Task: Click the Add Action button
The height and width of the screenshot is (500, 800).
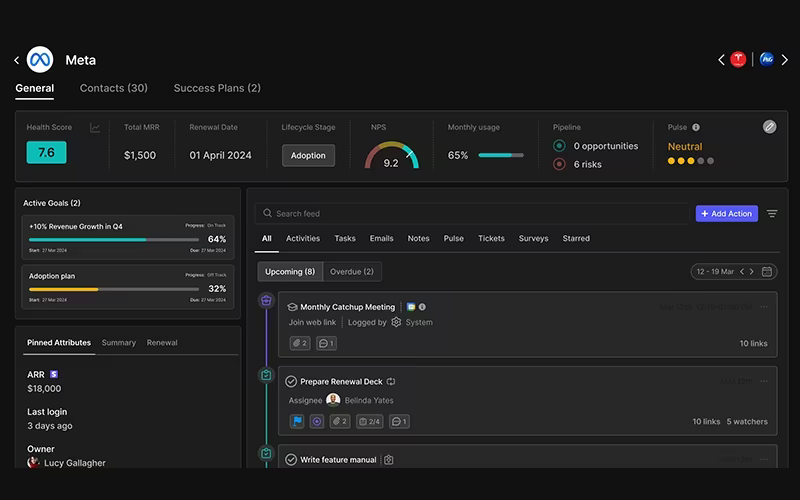Action: click(x=727, y=213)
